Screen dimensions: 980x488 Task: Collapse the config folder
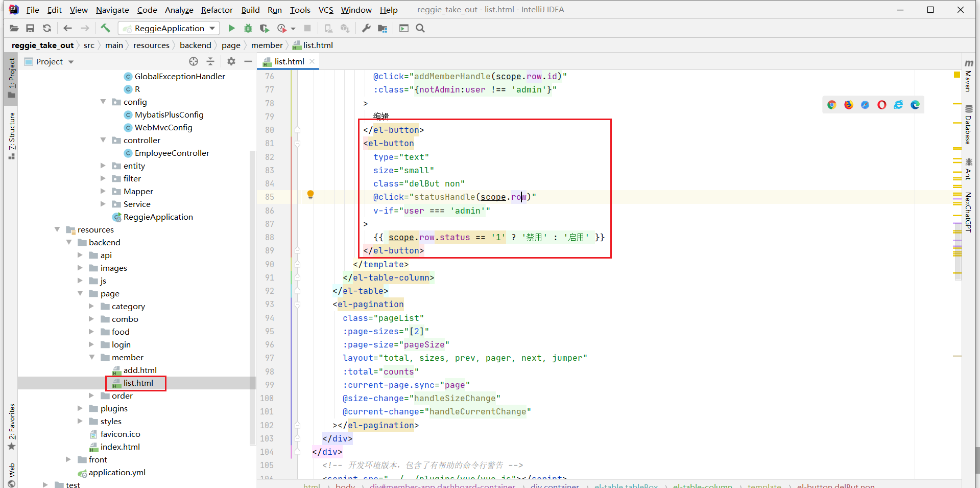pos(103,102)
